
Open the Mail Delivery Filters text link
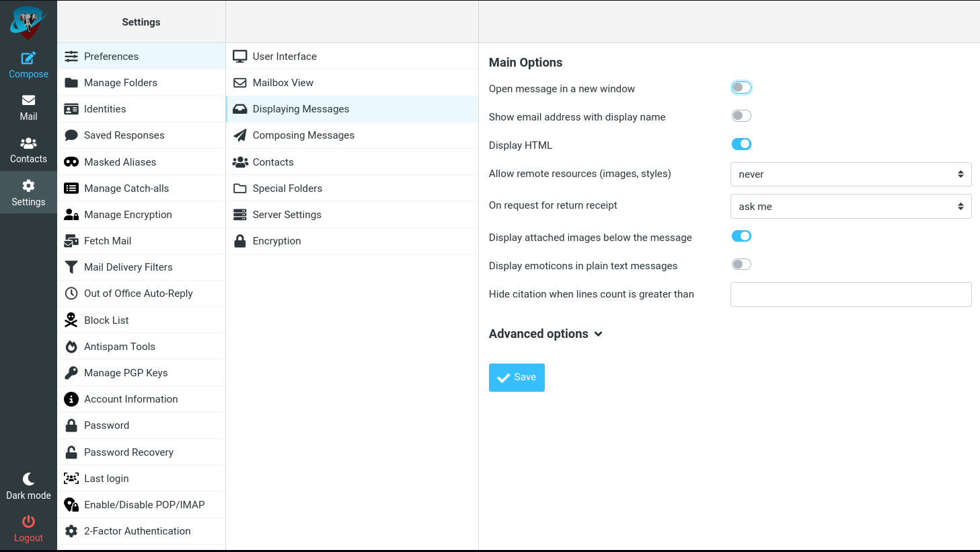(x=128, y=267)
